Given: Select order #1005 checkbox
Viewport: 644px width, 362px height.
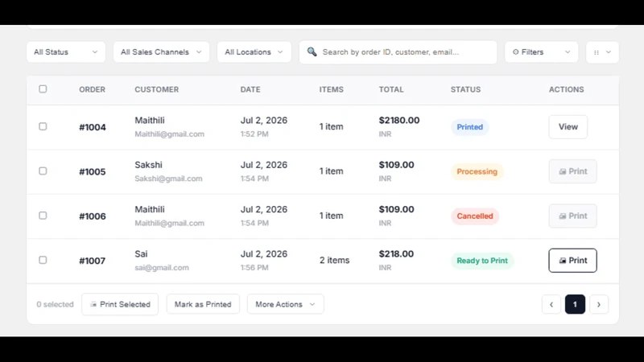Looking at the screenshot, I should coord(43,171).
